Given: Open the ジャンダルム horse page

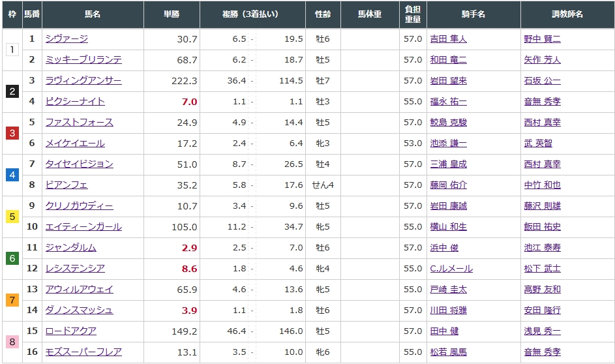Looking at the screenshot, I should 70,248.
